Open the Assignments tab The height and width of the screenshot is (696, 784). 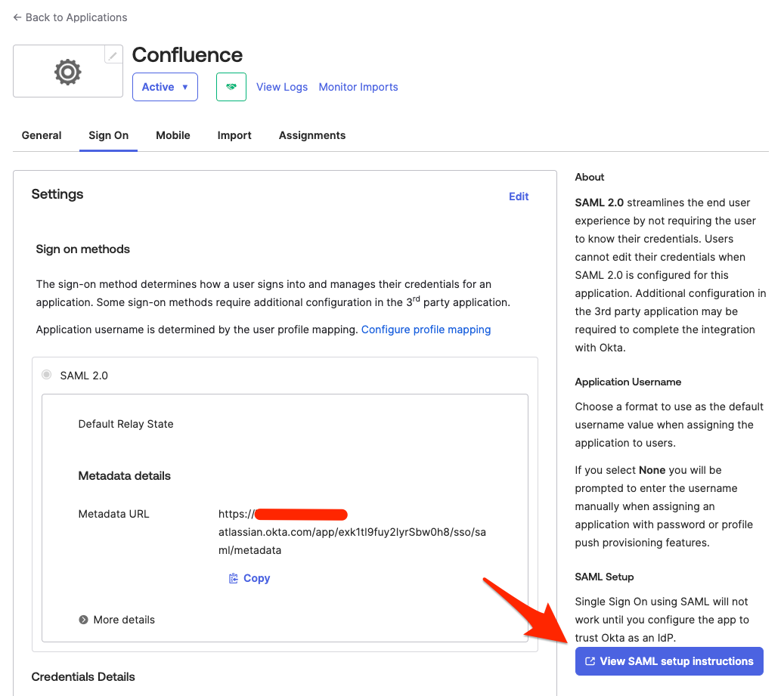tap(312, 135)
